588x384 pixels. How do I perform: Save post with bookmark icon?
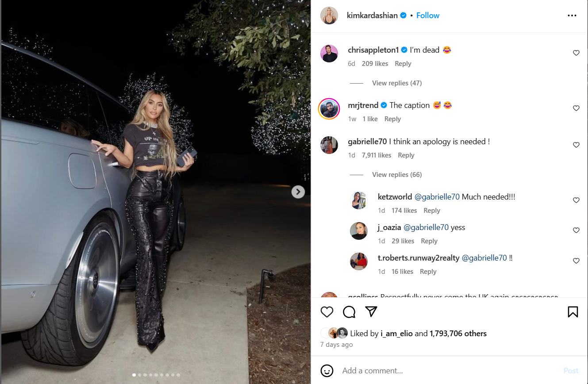pos(573,312)
